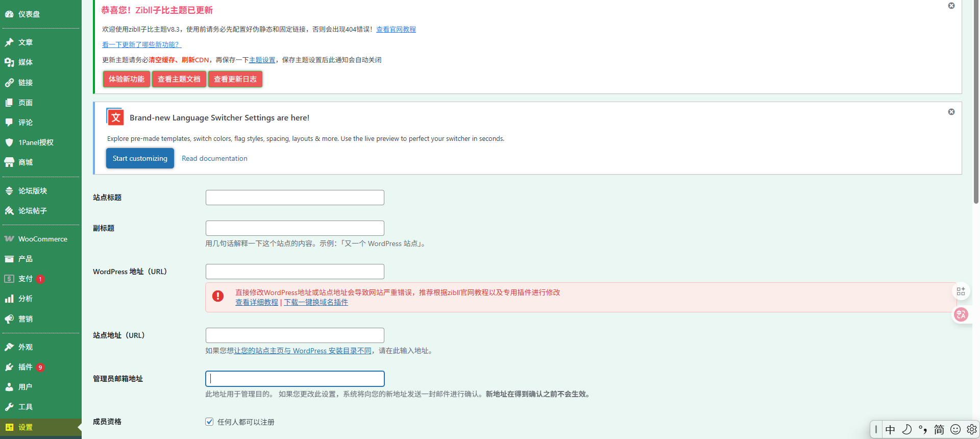The width and height of the screenshot is (980, 439).
Task: Click the IME 简 simplified Chinese icon
Action: tap(939, 430)
